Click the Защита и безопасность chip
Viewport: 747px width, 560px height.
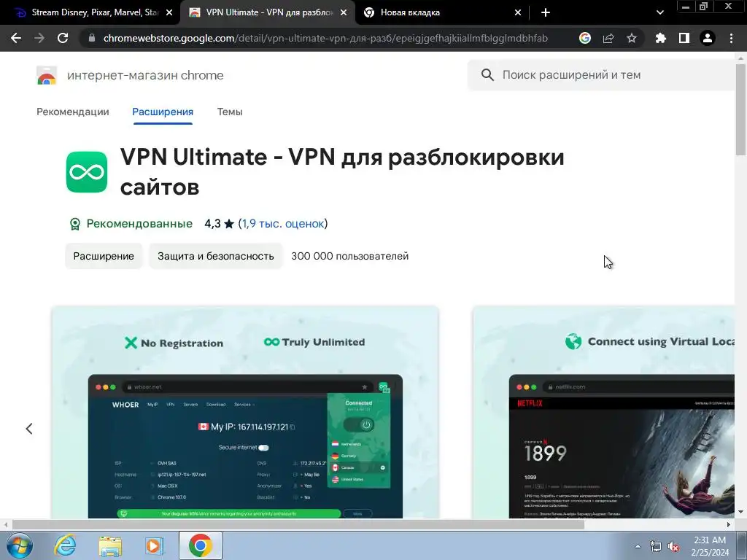(216, 256)
